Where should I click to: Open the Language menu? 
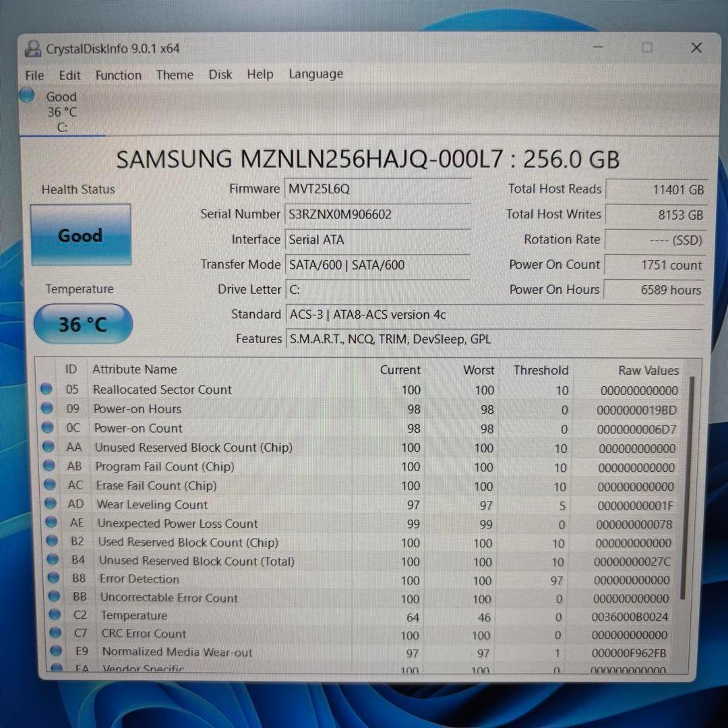tap(315, 74)
